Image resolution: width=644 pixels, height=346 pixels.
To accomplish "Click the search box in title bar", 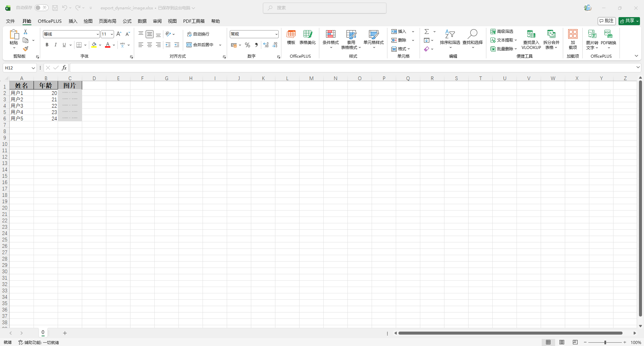I will pyautogui.click(x=324, y=8).
